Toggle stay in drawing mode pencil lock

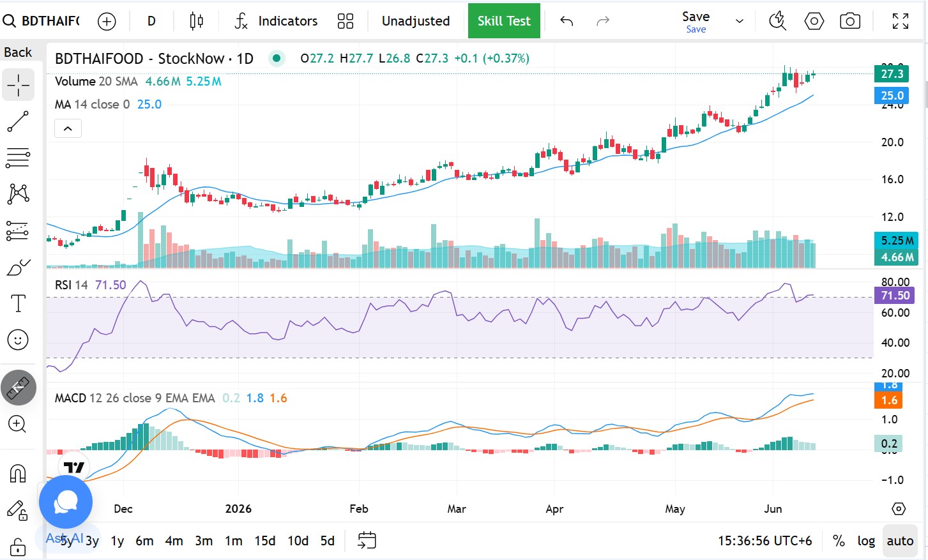(x=18, y=510)
